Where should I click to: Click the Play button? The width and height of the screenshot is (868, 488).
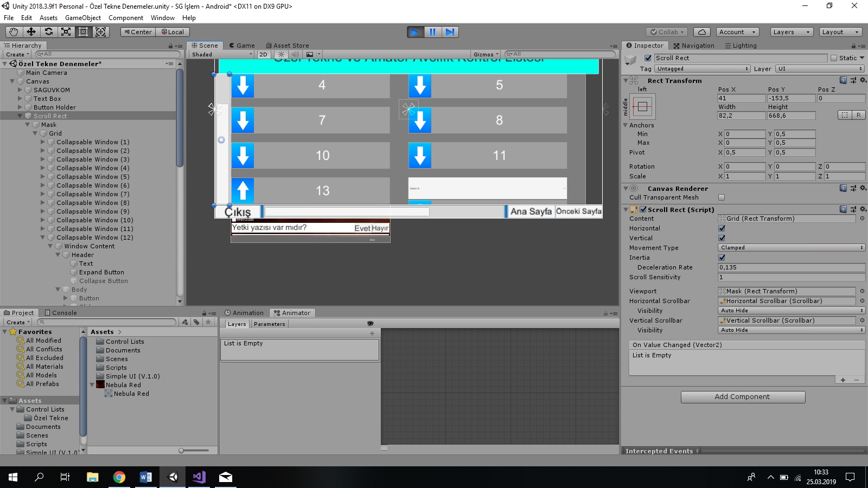[416, 32]
